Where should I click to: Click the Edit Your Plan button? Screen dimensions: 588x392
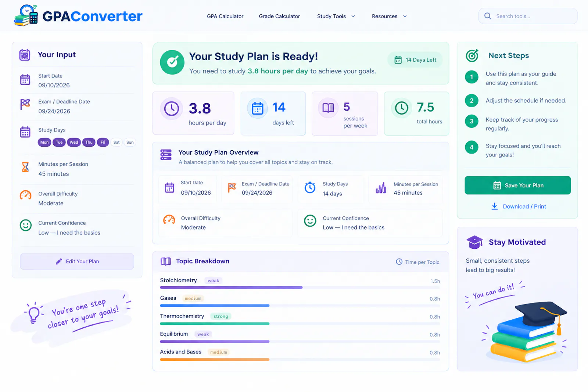[x=77, y=261]
